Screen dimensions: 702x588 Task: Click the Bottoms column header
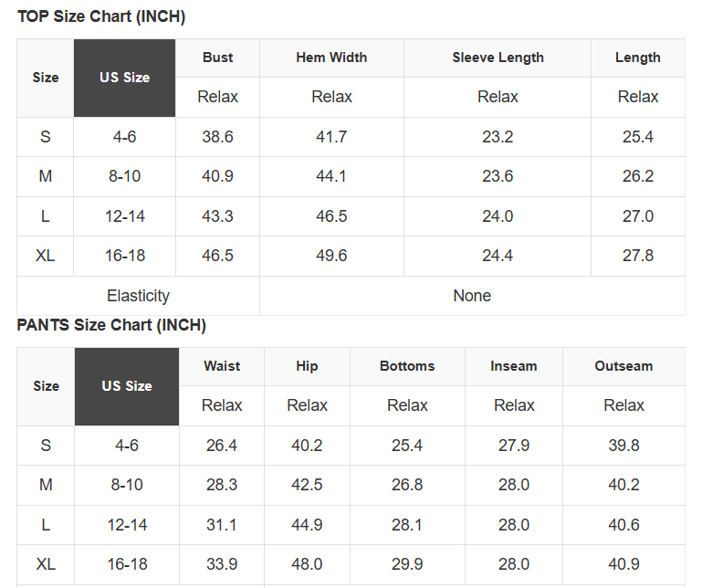[407, 366]
